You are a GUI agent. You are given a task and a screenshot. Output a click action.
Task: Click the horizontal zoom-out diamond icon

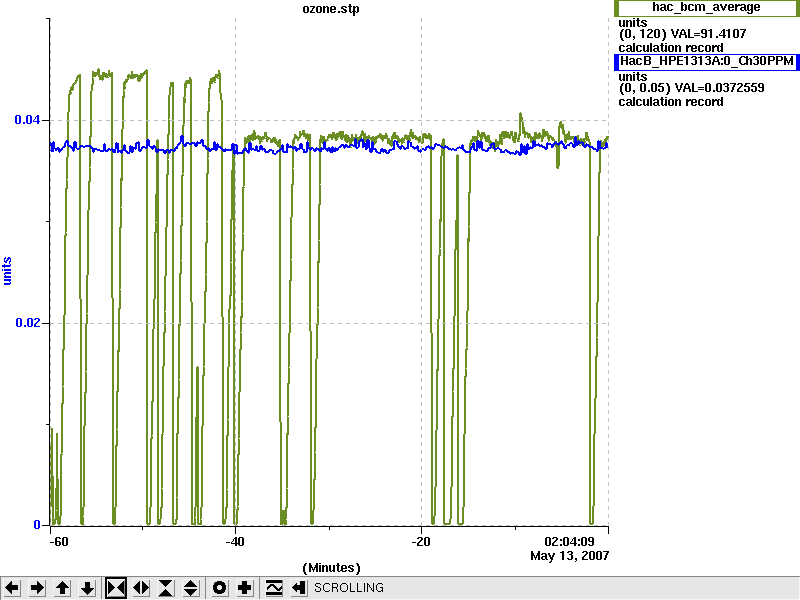click(x=141, y=588)
